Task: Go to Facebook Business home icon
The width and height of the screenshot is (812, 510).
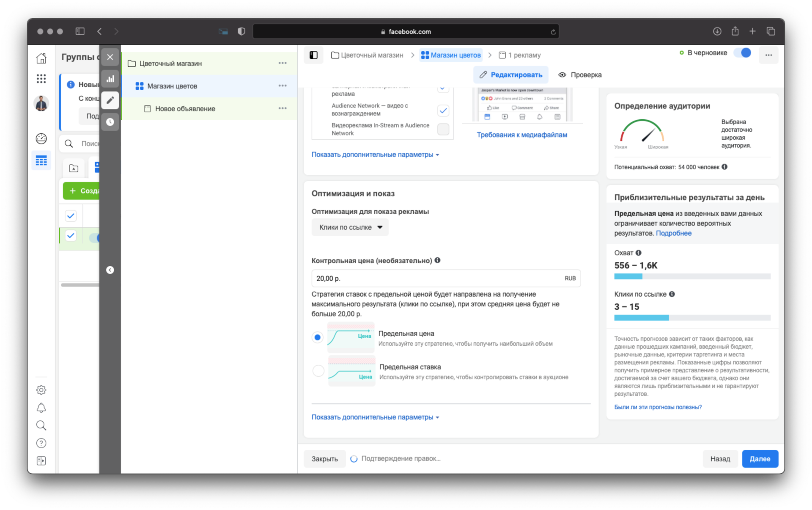Action: (41, 58)
